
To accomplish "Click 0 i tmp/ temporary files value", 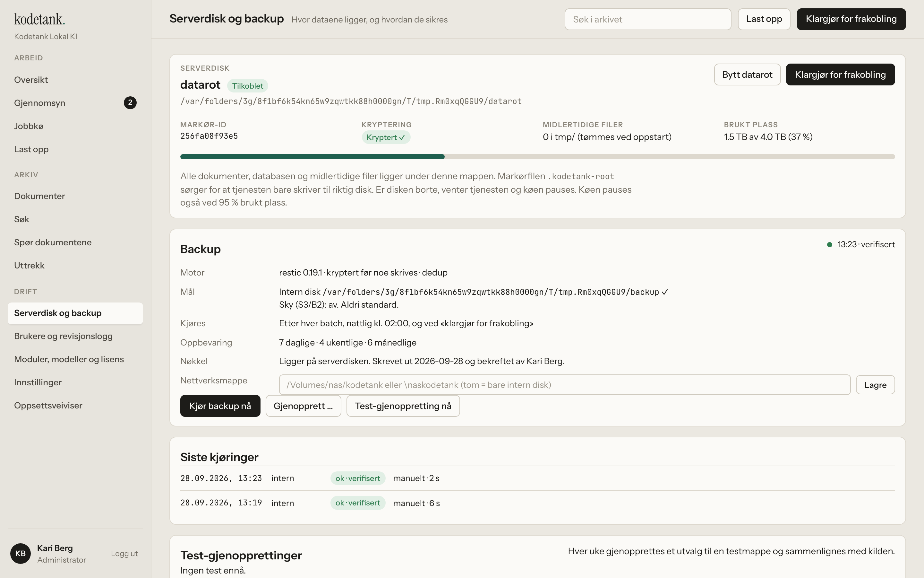I will click(x=607, y=137).
